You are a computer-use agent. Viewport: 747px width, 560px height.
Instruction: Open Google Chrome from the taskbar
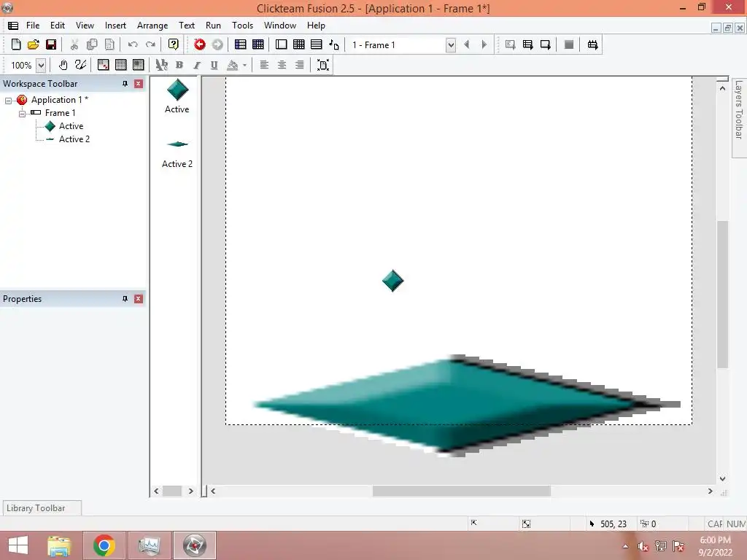(104, 545)
